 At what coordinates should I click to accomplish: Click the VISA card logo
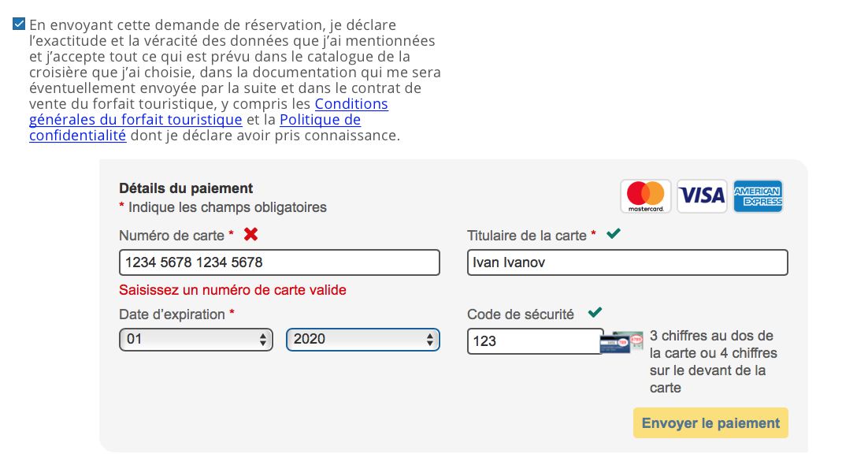click(702, 196)
